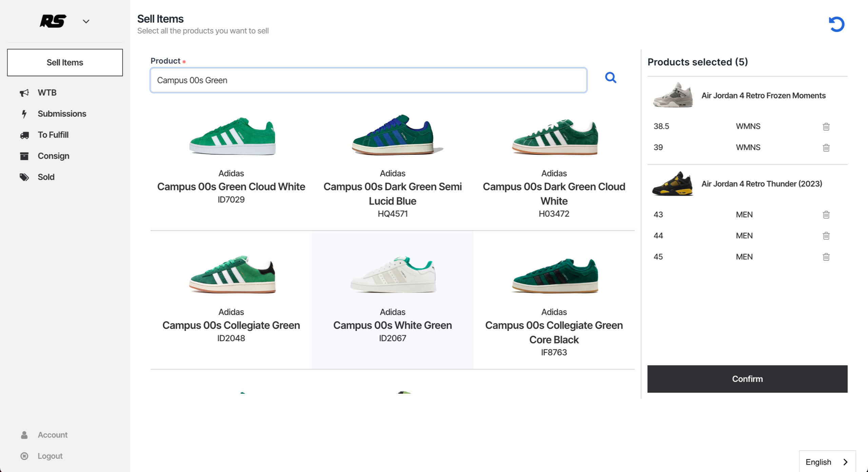
Task: Remove size 44 MEN with trash icon
Action: tap(826, 236)
